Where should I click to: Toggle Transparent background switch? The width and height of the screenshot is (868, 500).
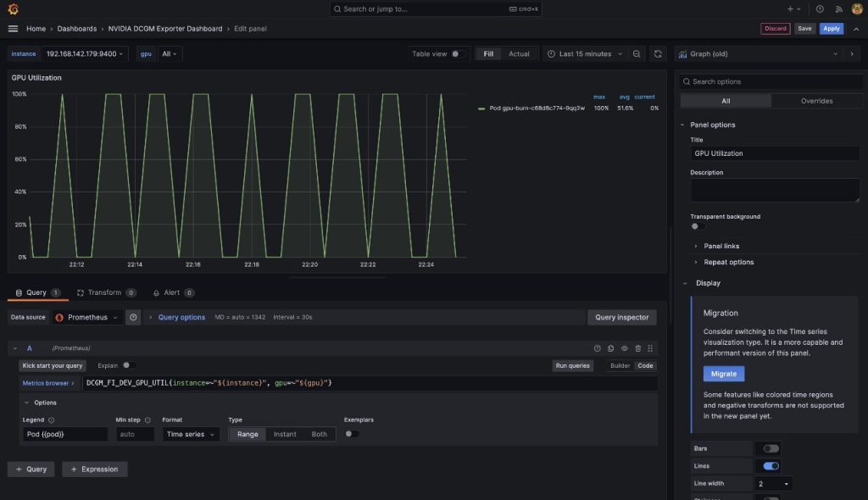pyautogui.click(x=698, y=226)
